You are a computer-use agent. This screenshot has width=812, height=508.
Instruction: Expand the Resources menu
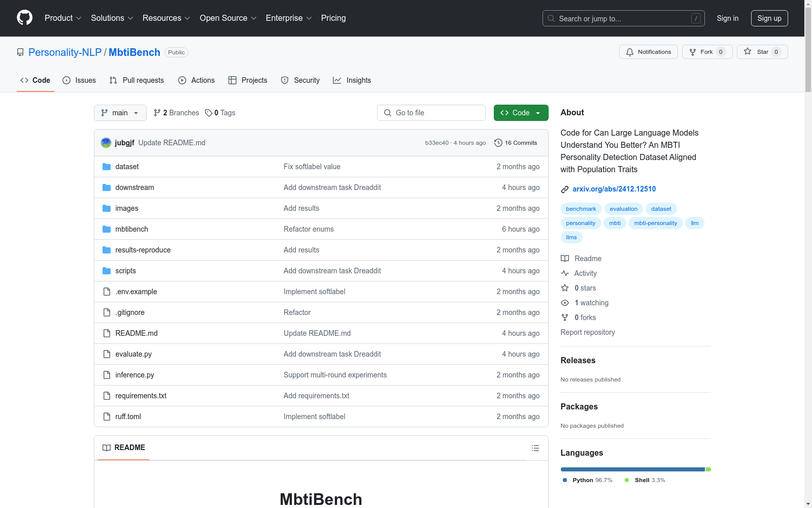pos(166,18)
